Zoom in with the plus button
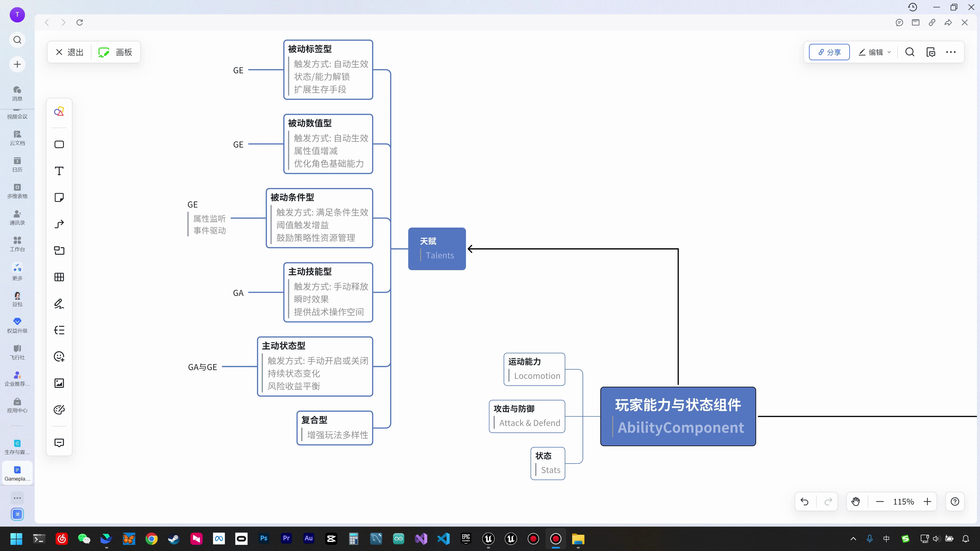This screenshot has width=980, height=551. pos(927,502)
